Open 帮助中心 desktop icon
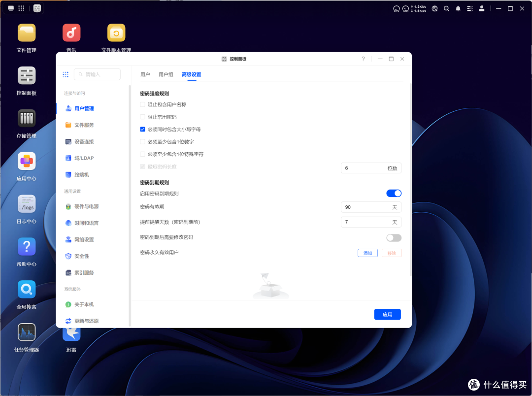Image resolution: width=532 pixels, height=396 pixels. 27,247
